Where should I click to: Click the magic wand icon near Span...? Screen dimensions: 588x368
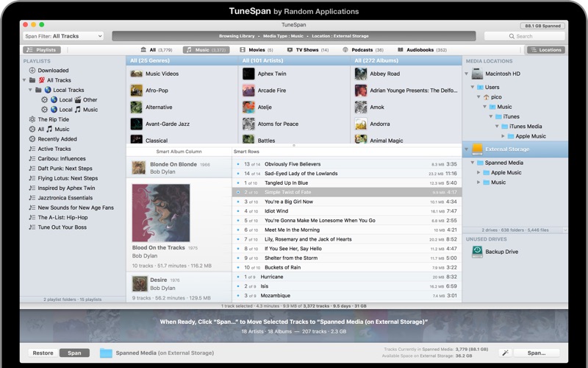click(505, 353)
